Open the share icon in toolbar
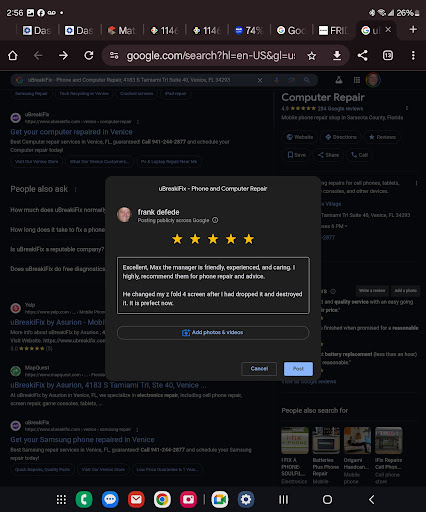426x512 pixels. click(x=363, y=55)
